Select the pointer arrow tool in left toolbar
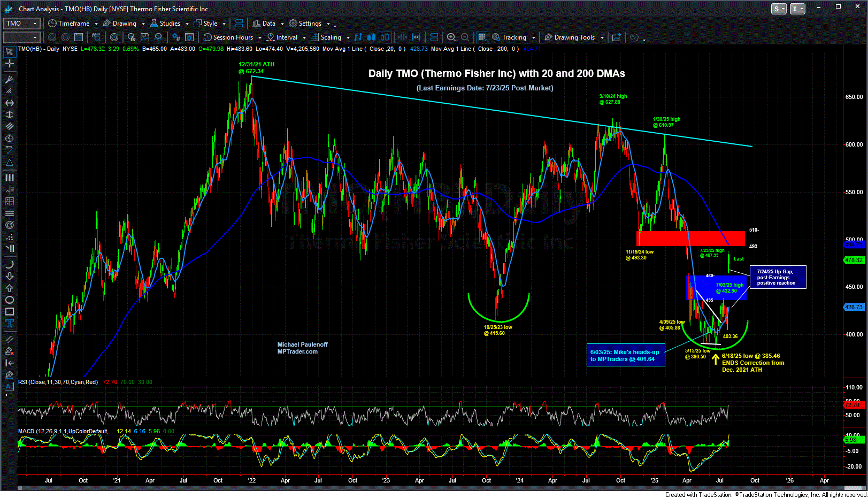 (9, 52)
